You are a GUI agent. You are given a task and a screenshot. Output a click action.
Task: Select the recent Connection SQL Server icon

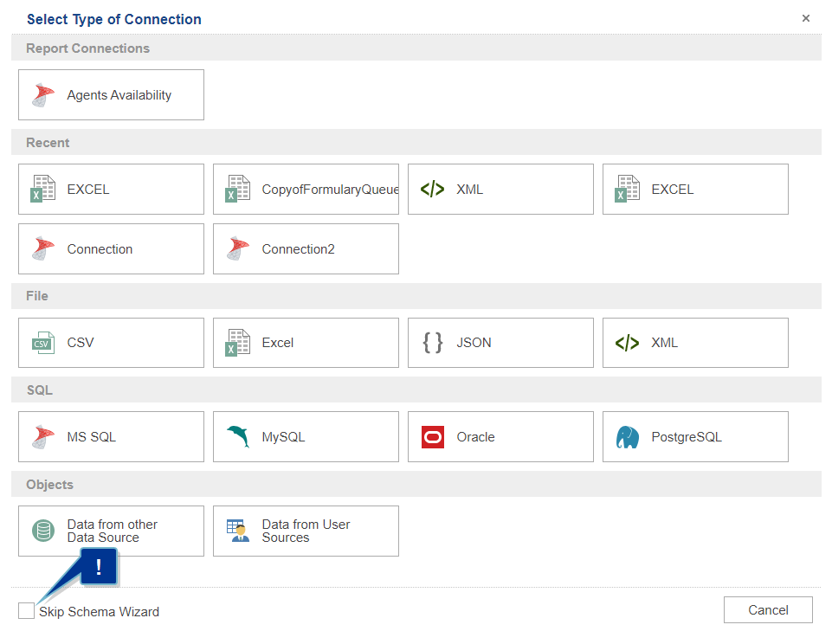43,248
